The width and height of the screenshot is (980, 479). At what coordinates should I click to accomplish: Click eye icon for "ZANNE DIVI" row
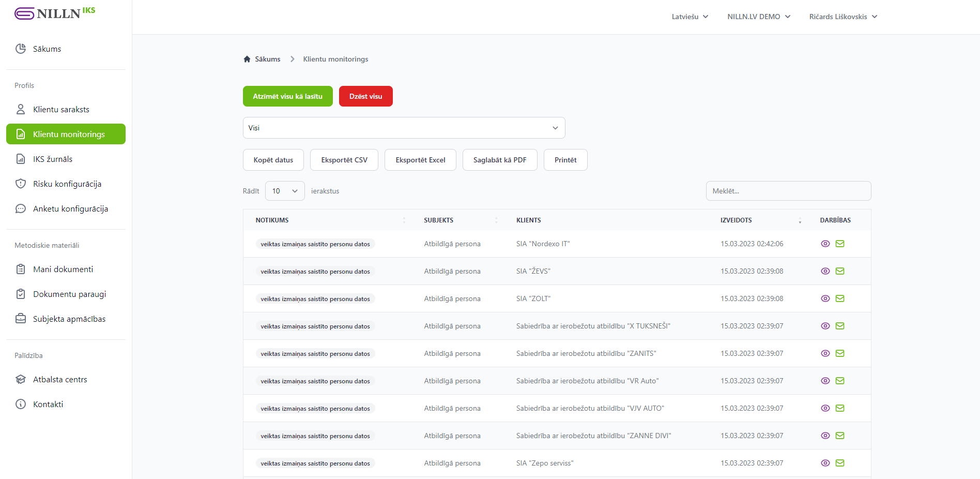point(825,436)
